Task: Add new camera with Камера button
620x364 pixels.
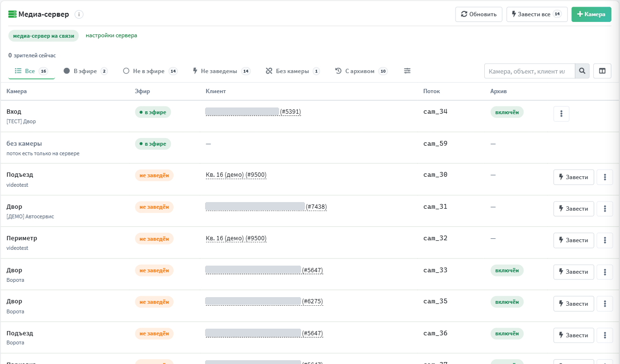Action: [x=591, y=14]
